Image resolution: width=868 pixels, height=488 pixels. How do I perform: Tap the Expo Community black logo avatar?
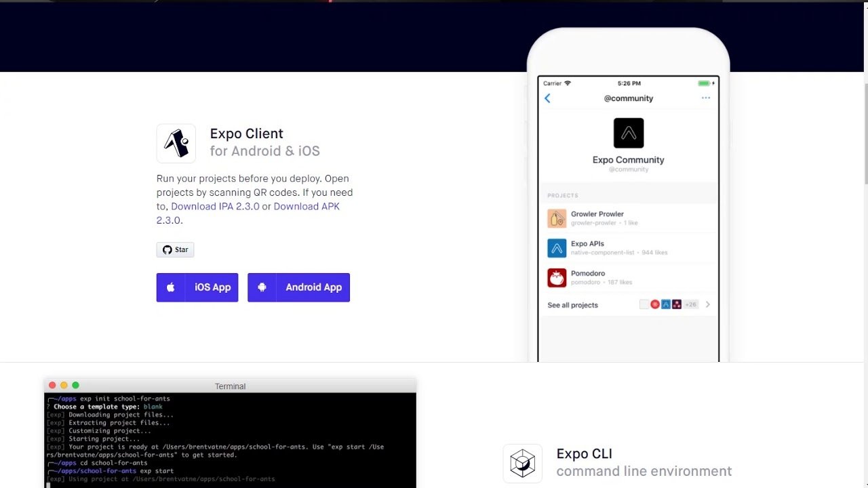629,133
